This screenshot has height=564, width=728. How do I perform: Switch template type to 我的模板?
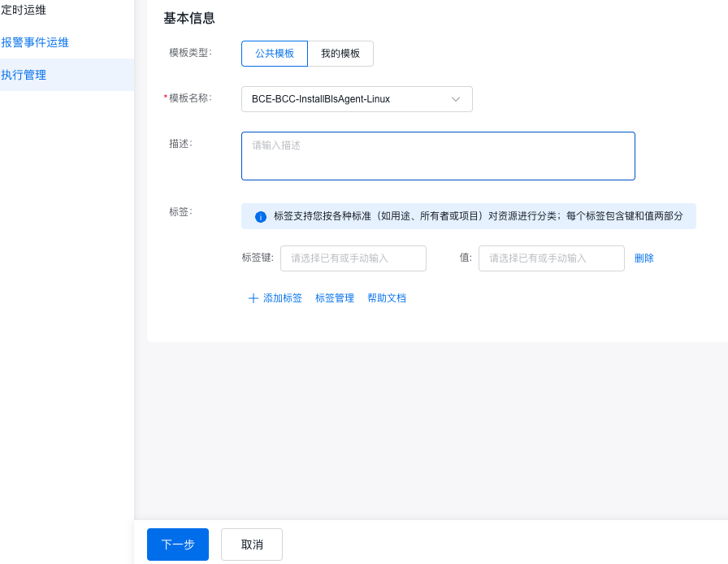click(340, 54)
